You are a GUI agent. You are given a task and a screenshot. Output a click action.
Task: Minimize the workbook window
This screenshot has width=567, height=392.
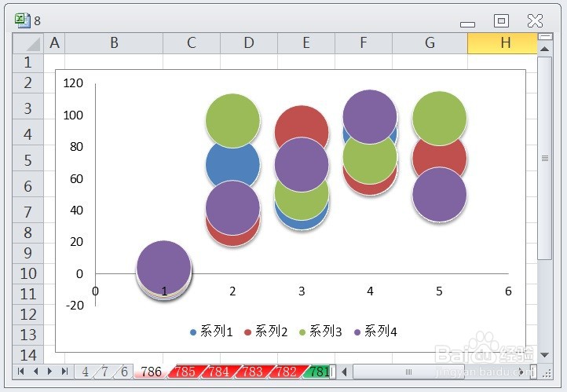pos(467,24)
